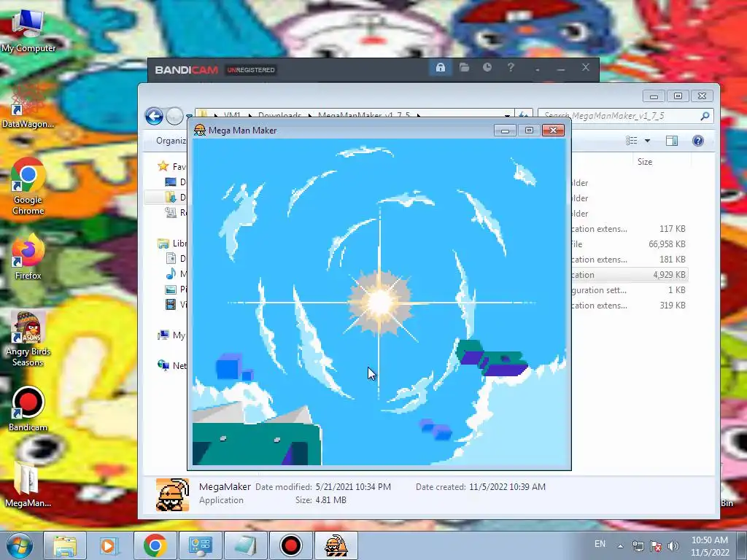This screenshot has width=747, height=560.
Task: Click the change view icon
Action: tap(632, 141)
